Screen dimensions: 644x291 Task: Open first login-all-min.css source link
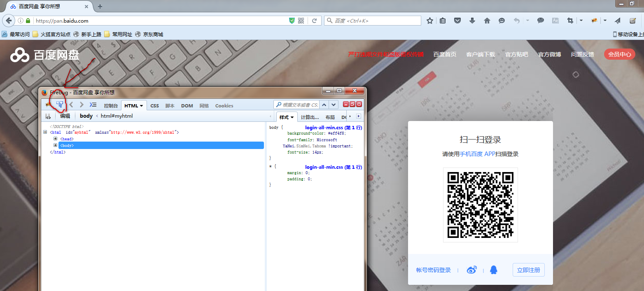pos(334,128)
